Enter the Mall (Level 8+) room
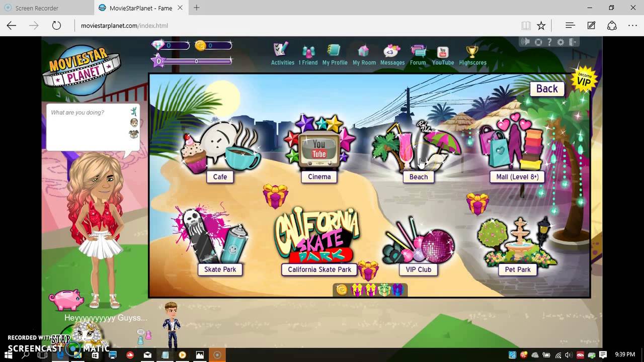This screenshot has width=644, height=362. click(517, 176)
